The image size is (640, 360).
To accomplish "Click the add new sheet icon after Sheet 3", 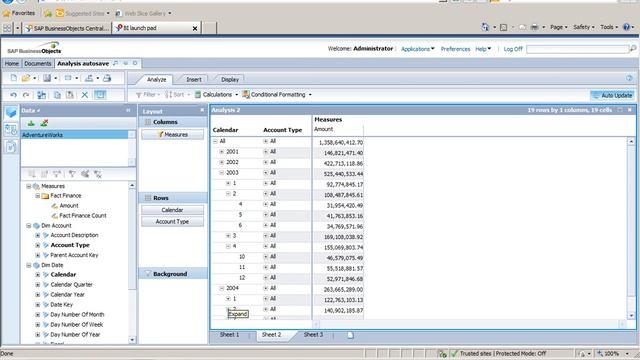I will 350,335.
